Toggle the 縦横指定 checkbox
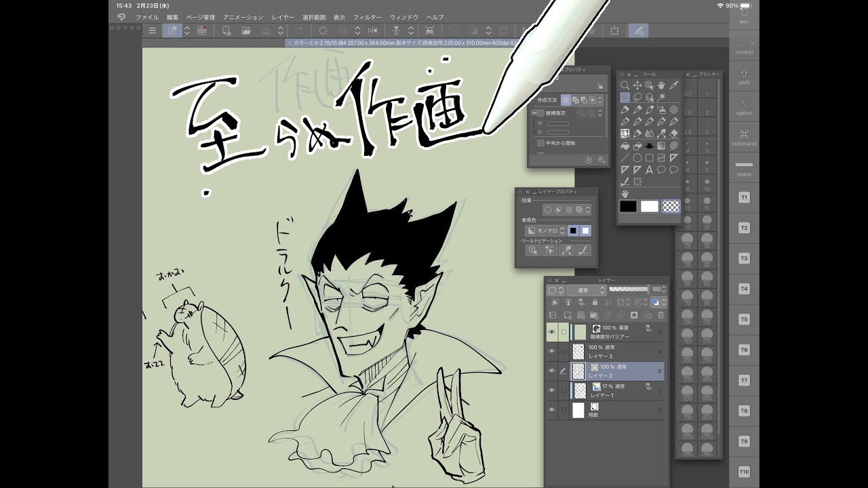Image resolution: width=868 pixels, height=488 pixels. pos(540,113)
